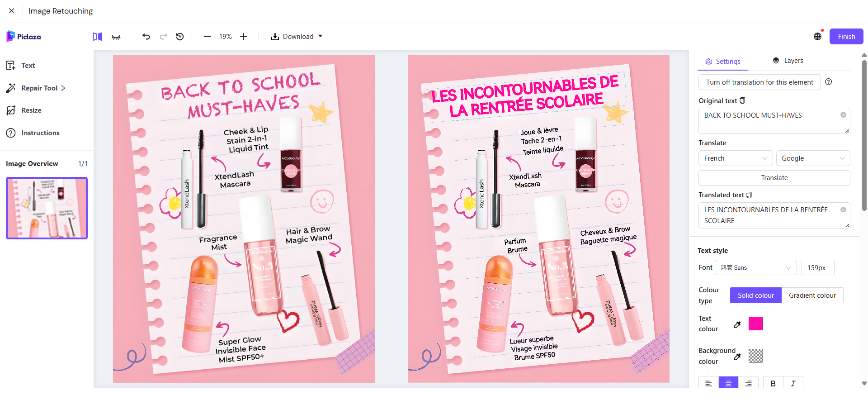Viewport: 868px width, 419px height.
Task: Click the hide preview eye icon
Action: 116,37
